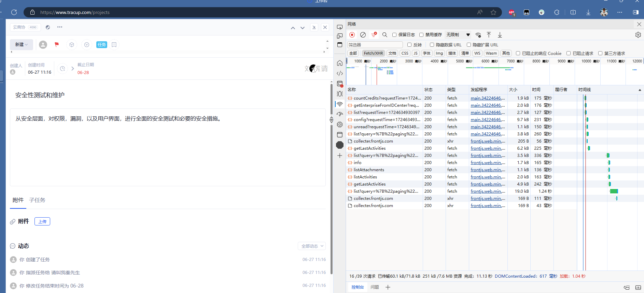Select the Fetch/XHR filter tab

(x=373, y=53)
